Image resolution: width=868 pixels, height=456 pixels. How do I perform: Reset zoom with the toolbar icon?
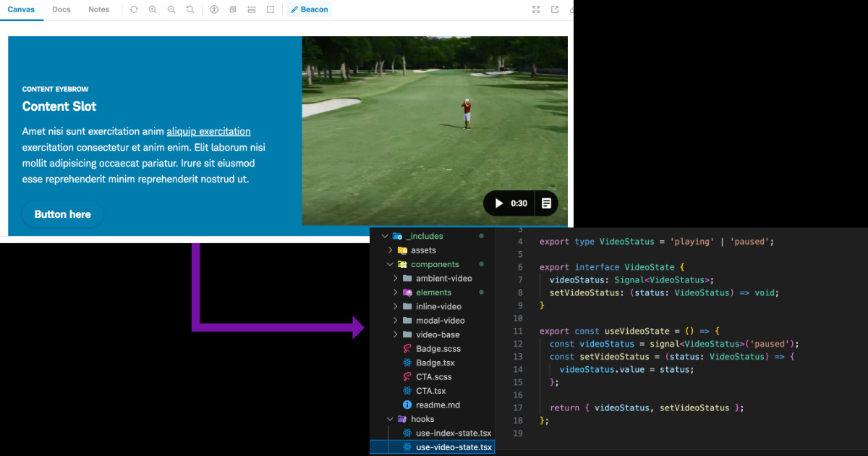(x=190, y=9)
